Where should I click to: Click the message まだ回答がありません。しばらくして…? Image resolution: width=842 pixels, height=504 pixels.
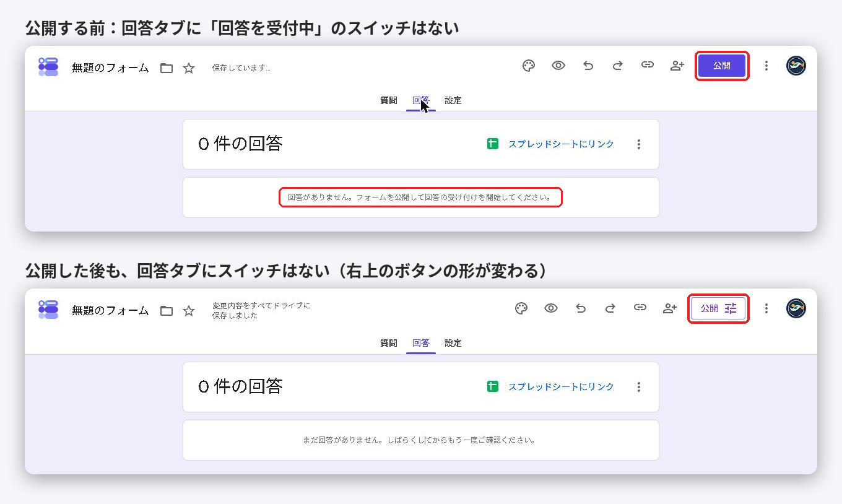pos(419,440)
